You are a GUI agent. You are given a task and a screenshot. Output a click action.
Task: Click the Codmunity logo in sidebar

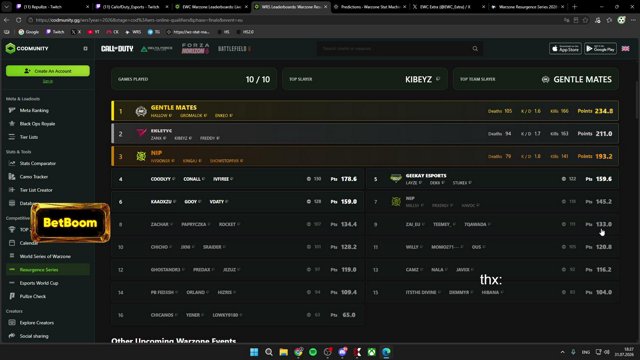[27, 48]
